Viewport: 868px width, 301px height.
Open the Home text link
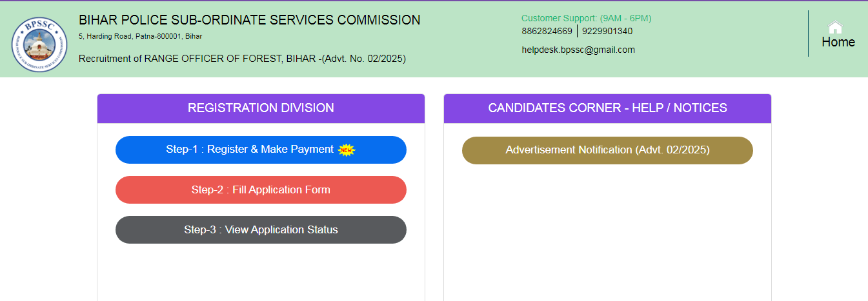pos(838,43)
